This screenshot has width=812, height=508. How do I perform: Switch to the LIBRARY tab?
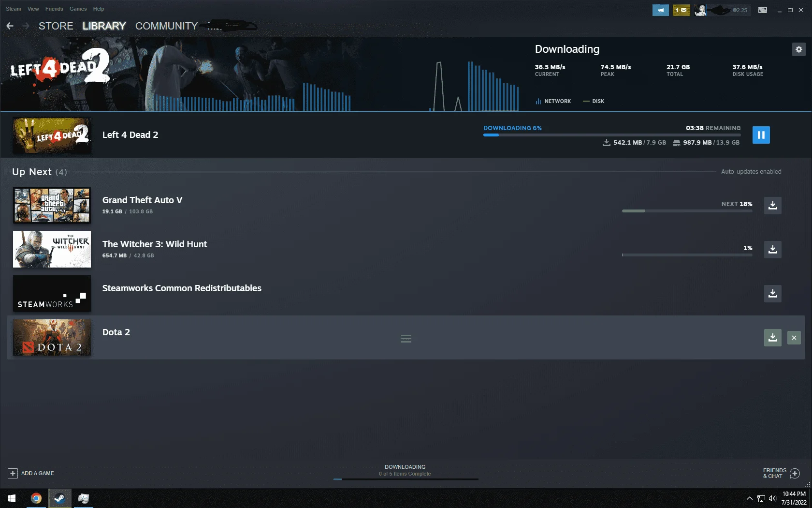tap(104, 26)
